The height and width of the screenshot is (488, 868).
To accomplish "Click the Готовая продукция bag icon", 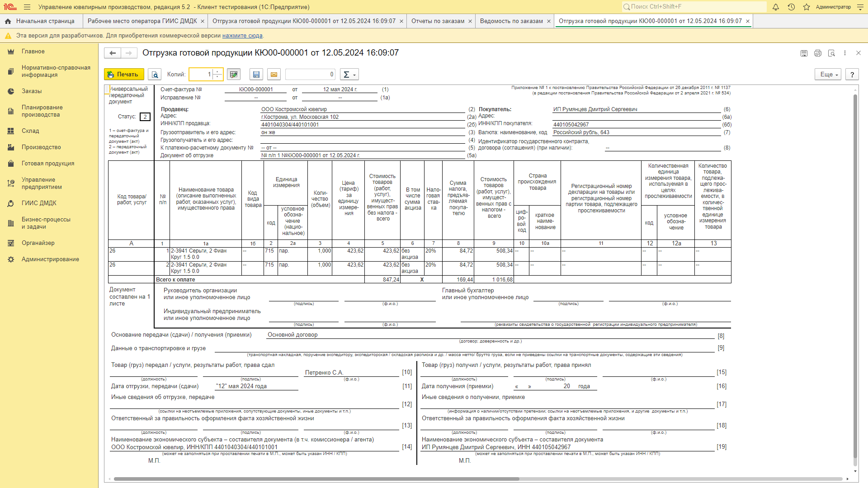I will tap(11, 164).
